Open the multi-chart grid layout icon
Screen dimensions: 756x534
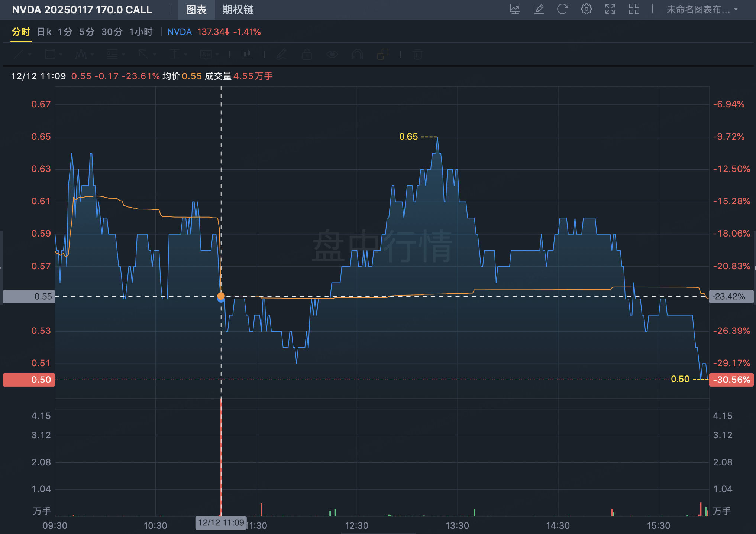point(634,9)
